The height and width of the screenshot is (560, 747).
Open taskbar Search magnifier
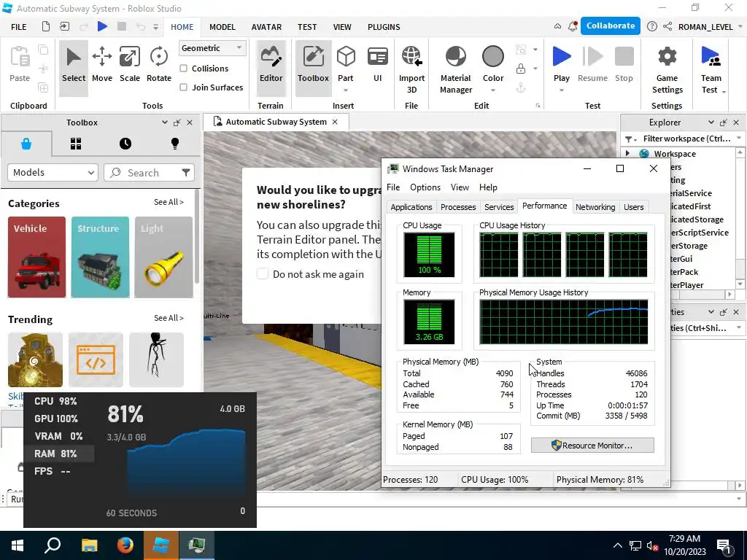(53, 545)
